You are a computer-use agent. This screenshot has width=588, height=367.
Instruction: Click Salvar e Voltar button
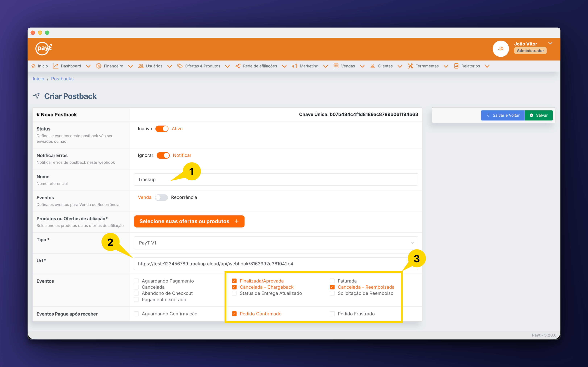[x=503, y=115]
